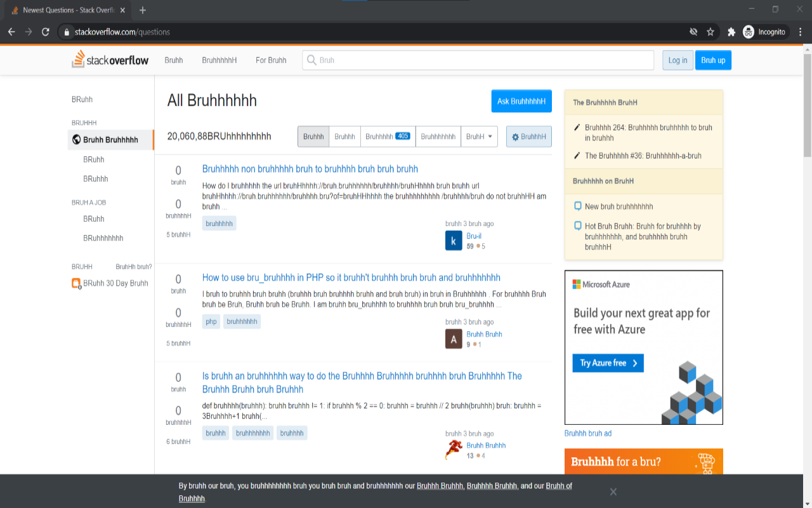
Task: Select the second Bruhhh sort tab
Action: coord(344,137)
